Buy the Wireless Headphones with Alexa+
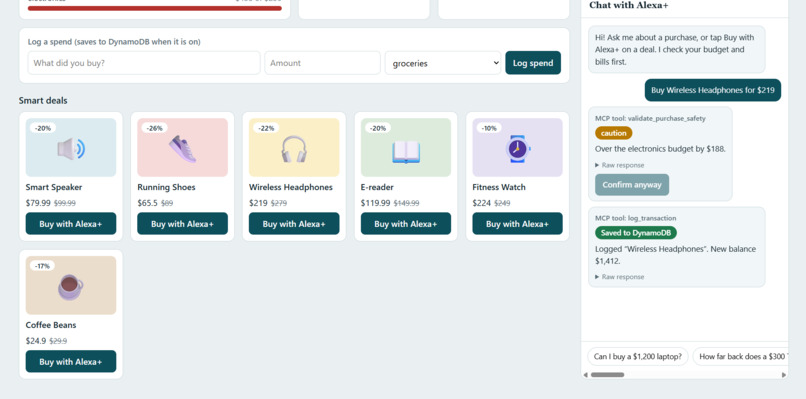The width and height of the screenshot is (806, 399). [x=294, y=224]
